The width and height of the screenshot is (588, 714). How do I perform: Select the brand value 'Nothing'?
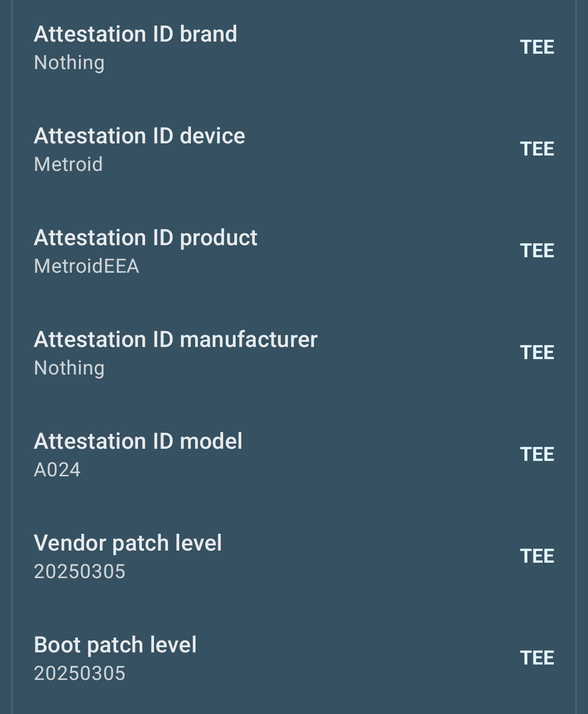click(69, 63)
